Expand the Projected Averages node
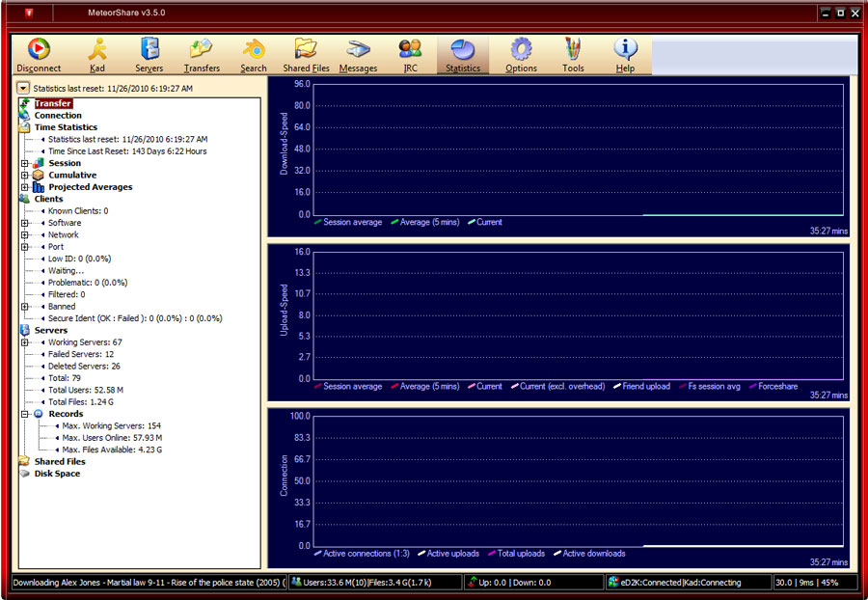The image size is (868, 600). tap(25, 187)
